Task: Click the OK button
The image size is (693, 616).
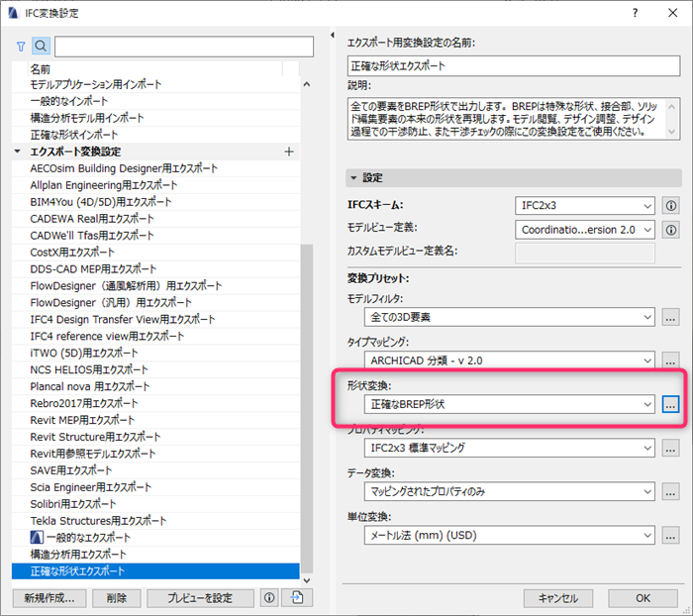Action: click(x=643, y=598)
